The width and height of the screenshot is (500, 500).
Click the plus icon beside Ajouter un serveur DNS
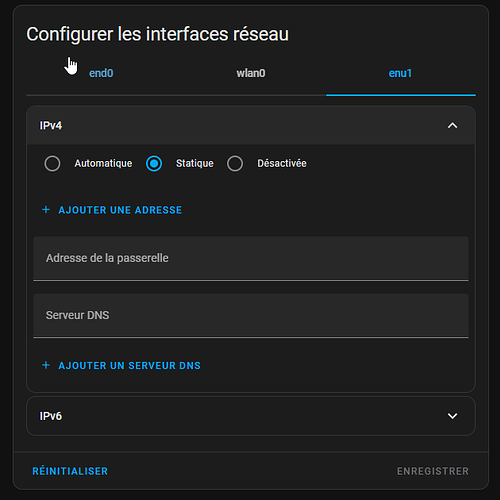tap(46, 365)
